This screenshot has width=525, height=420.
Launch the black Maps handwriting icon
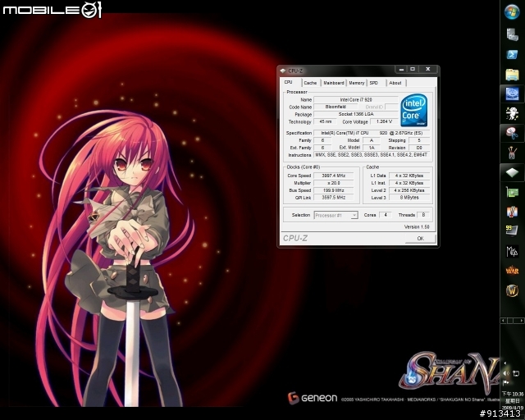(512, 251)
